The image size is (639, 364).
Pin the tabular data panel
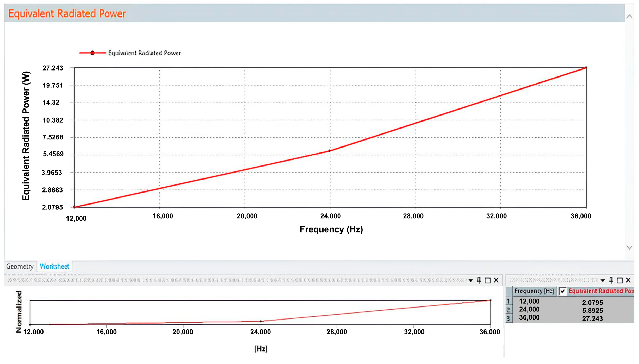point(611,280)
